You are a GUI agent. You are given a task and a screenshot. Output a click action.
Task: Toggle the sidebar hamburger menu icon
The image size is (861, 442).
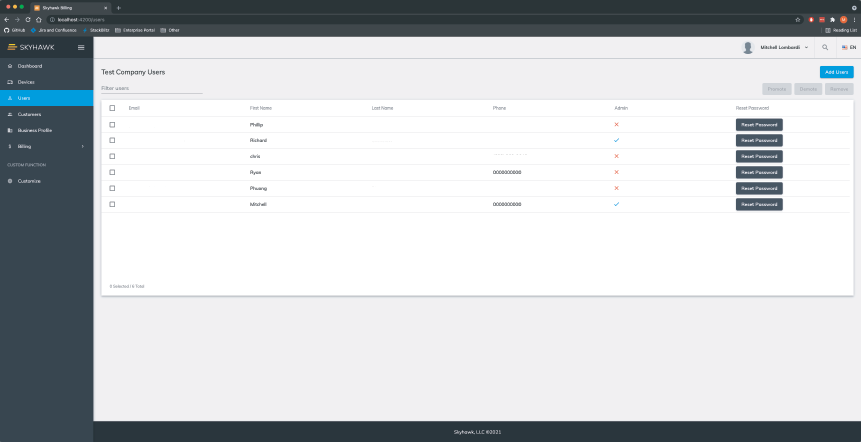click(81, 47)
